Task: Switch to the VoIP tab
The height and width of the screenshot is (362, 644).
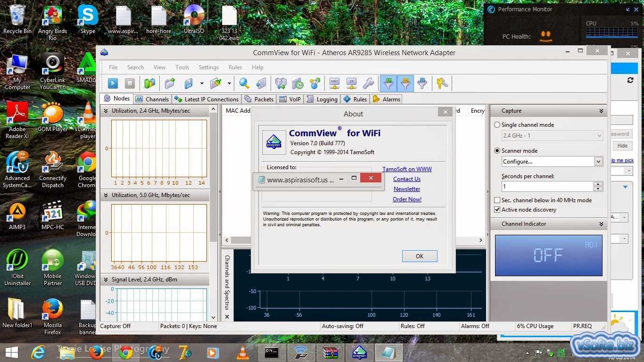Action: 290,99
